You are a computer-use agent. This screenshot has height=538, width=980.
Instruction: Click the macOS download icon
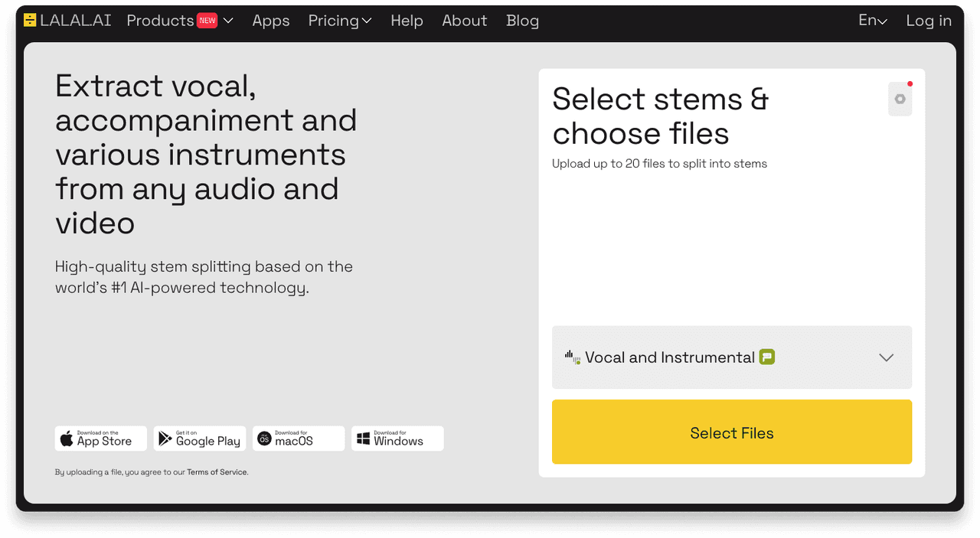[x=263, y=439]
